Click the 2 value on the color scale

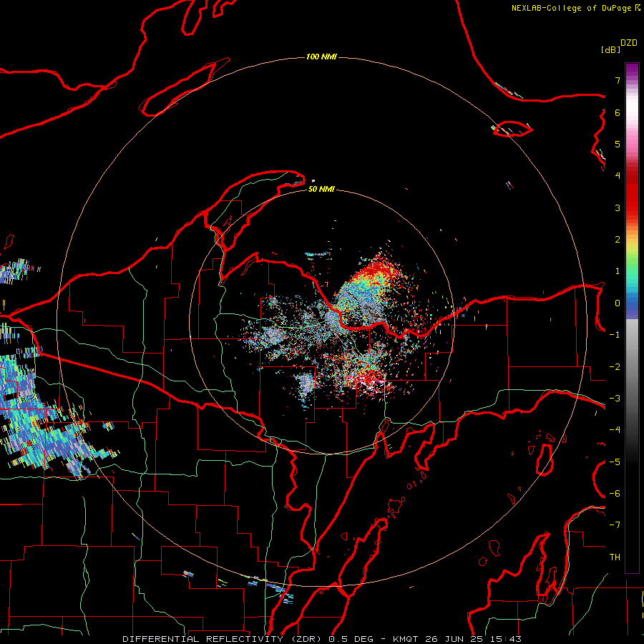coord(618,240)
